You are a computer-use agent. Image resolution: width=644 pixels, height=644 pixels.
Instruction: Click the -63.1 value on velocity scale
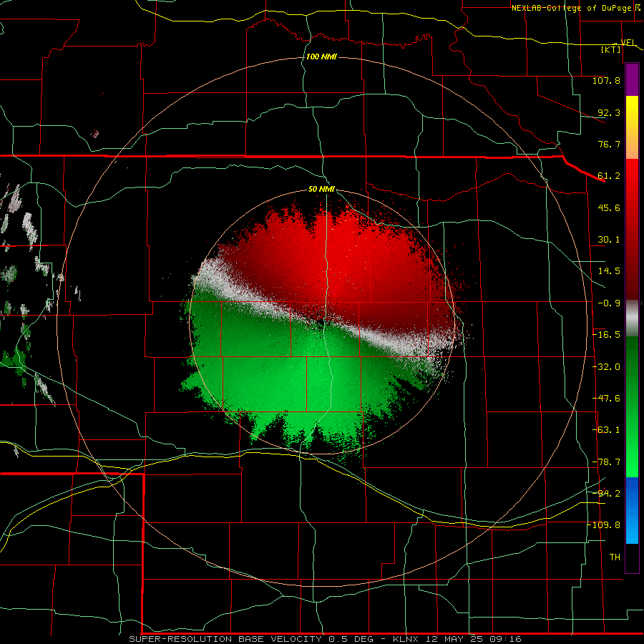(x=606, y=430)
